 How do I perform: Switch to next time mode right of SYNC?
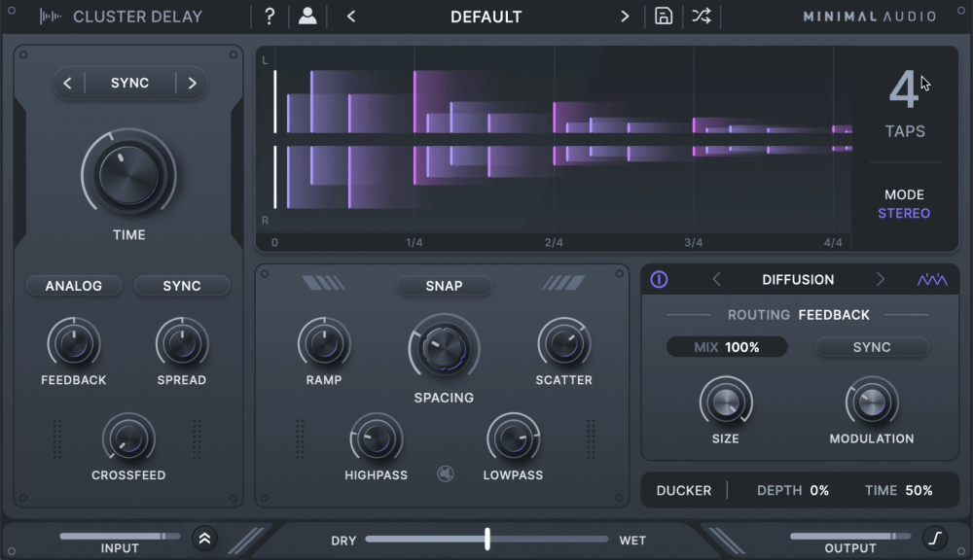192,83
